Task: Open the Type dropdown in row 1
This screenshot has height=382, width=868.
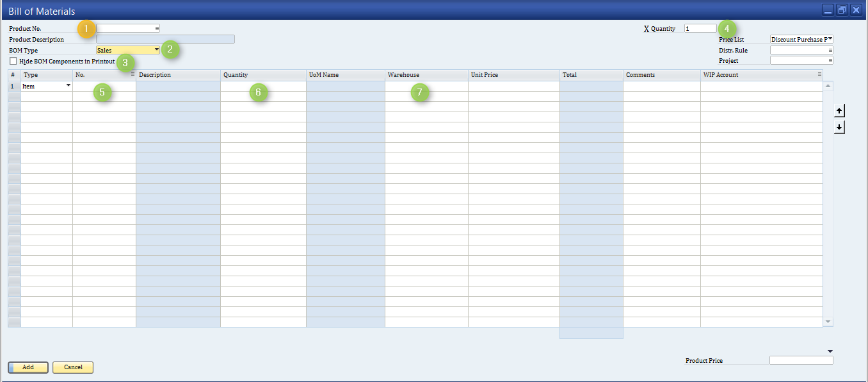Action: click(68, 85)
